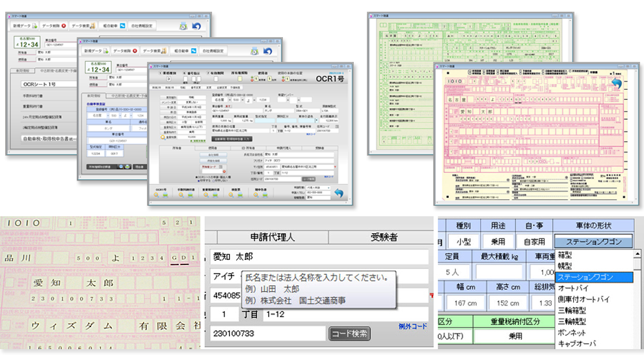Click magnifier icon beside 重量税額 field
This screenshot has width=644, height=355.
(163, 137)
